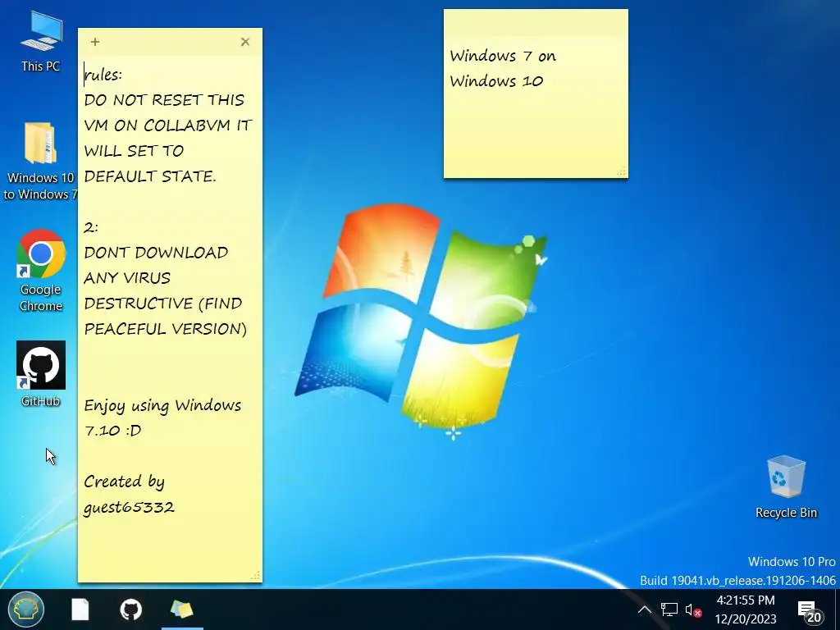
Task: Delete the rules sticky note with X
Action: pyautogui.click(x=245, y=42)
